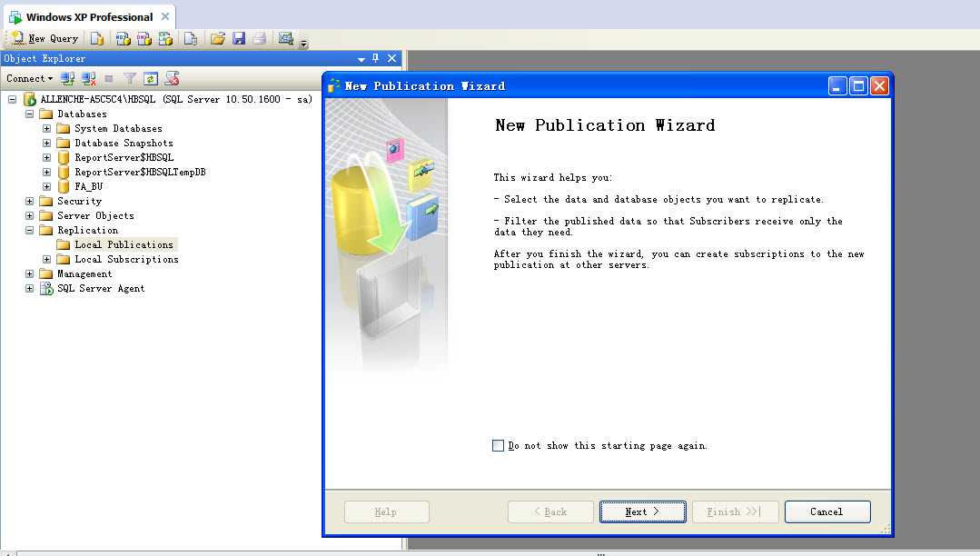
Task: Click the New Publication Wizard title bar icon
Action: (x=334, y=85)
